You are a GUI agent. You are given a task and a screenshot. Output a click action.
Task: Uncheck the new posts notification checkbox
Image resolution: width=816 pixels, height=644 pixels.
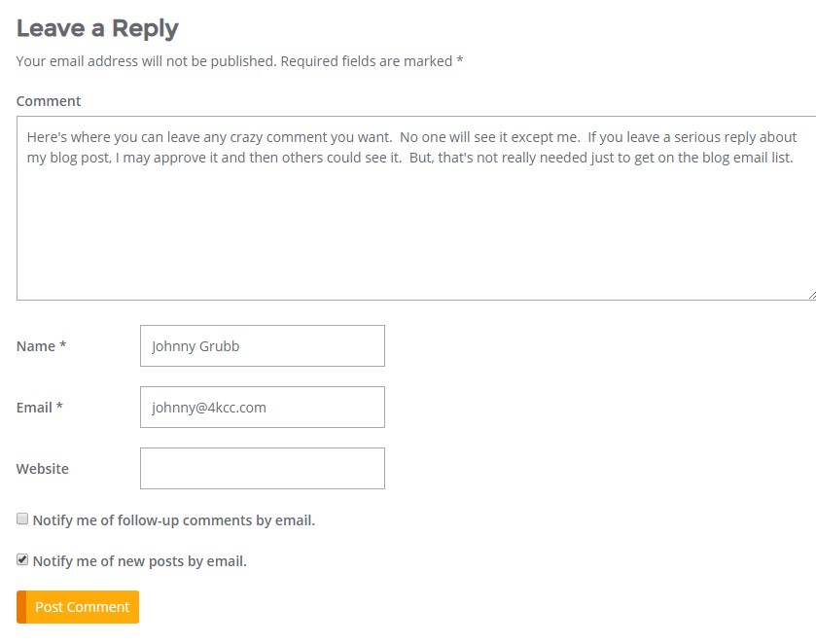click(x=22, y=560)
